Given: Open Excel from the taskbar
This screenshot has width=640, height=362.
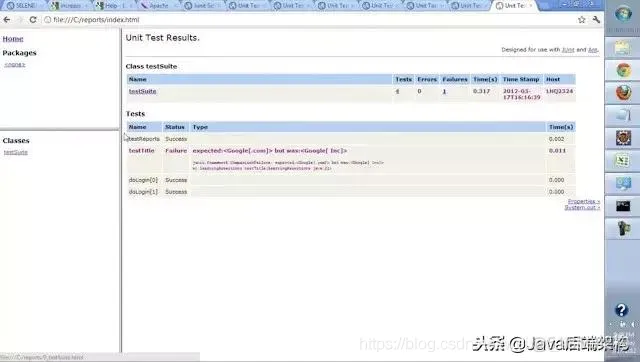Looking at the screenshot, I should 623,161.
